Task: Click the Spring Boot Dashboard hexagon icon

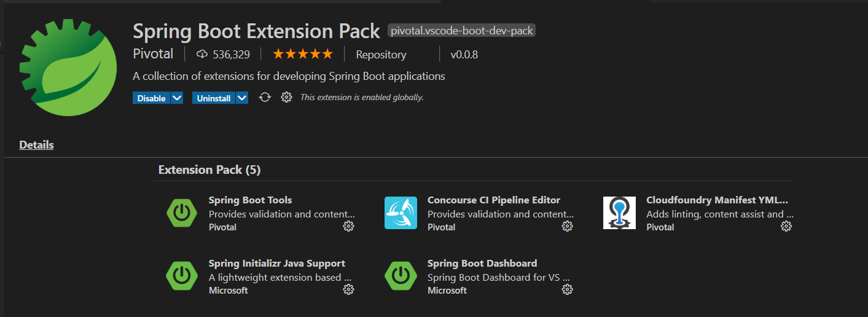Action: pyautogui.click(x=401, y=276)
